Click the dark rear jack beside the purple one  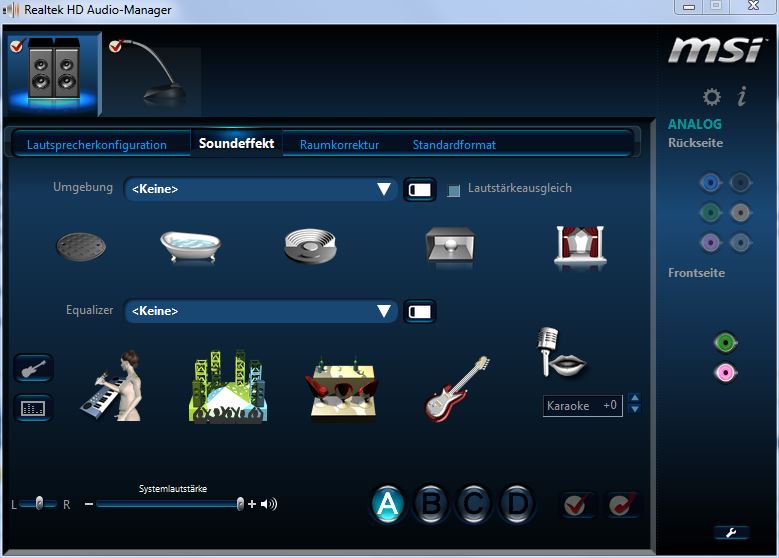740,243
